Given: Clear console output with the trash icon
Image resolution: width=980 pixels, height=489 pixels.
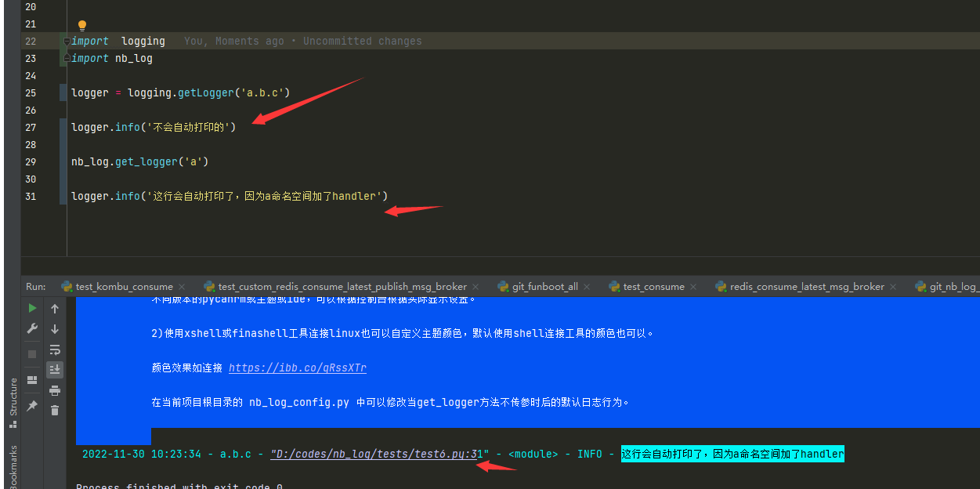Looking at the screenshot, I should coord(55,410).
